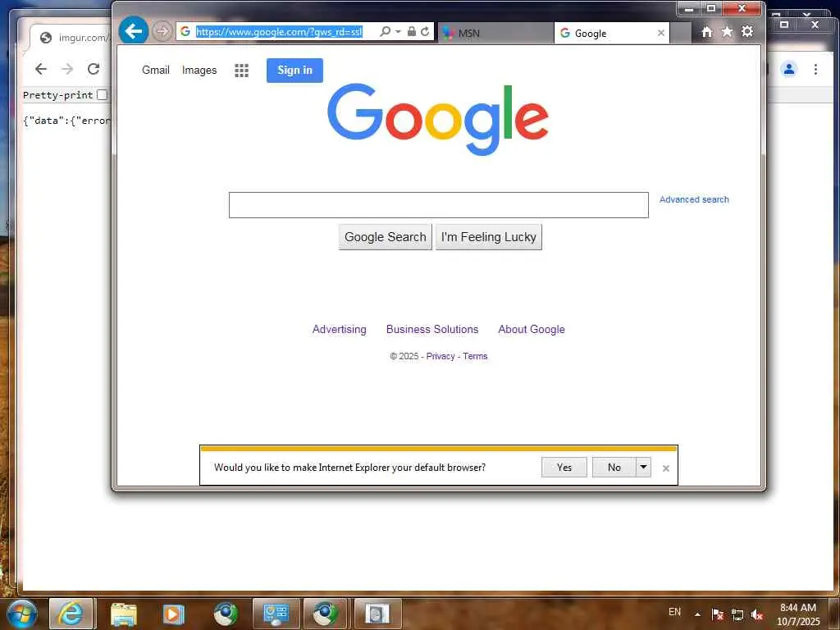This screenshot has height=630, width=840.
Task: Open the Windows Start orb
Action: point(22,614)
